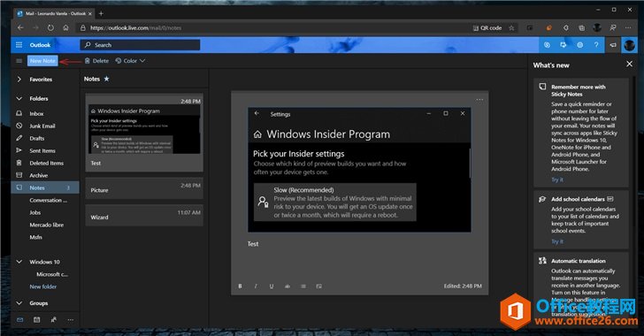Open the Picture note in list
Screen dimensions: 644x336
(x=144, y=188)
